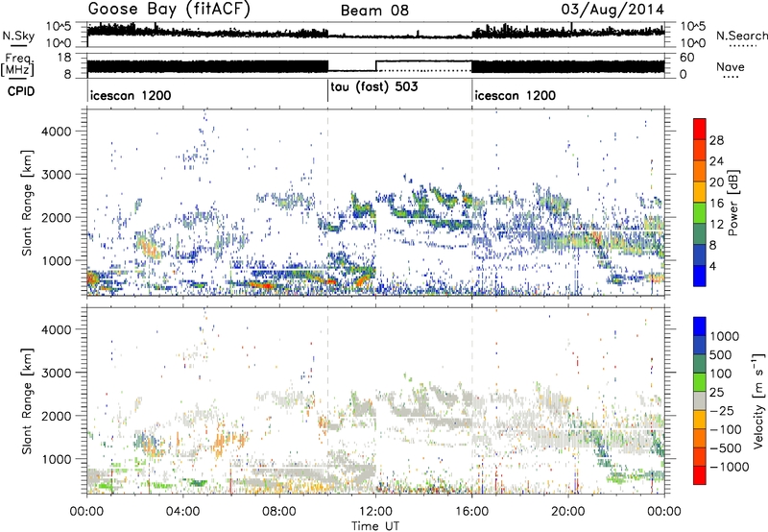Click the "12" tick on the power colorbar
Screen dimensions: 768x532
pyautogui.click(x=716, y=225)
